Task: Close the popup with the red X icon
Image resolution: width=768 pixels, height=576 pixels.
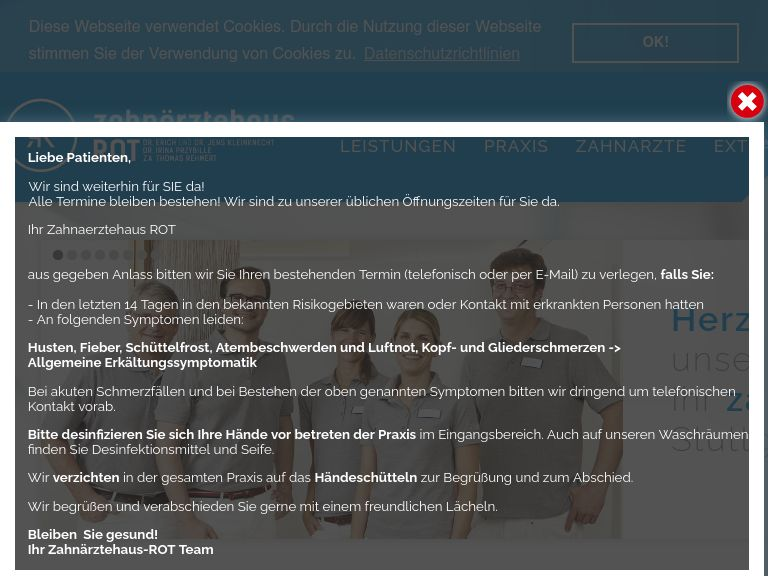Action: tap(747, 102)
